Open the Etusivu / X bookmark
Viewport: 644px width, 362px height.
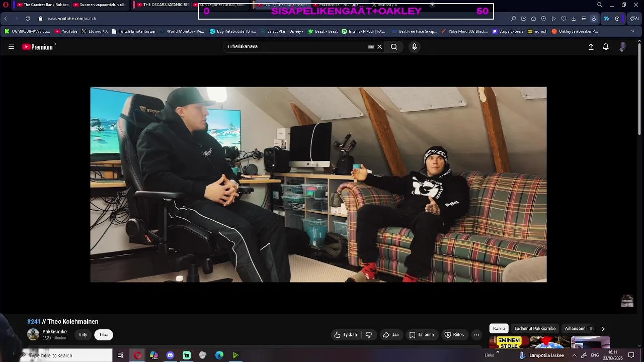tap(95, 31)
